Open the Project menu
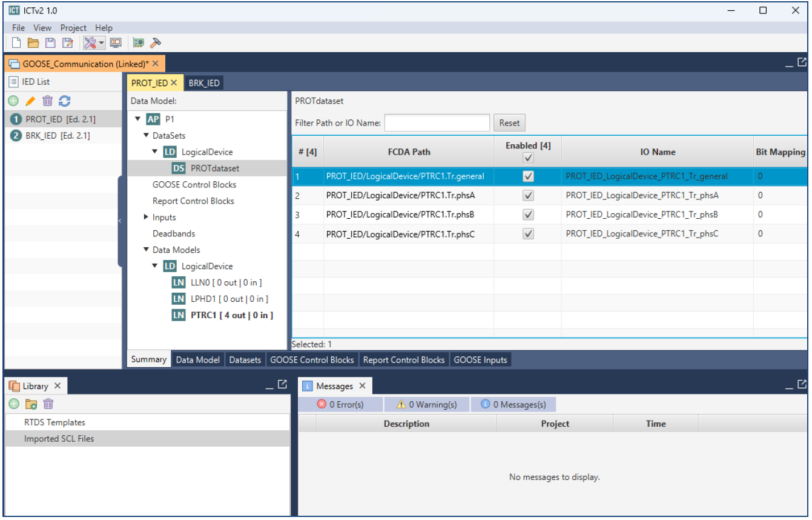This screenshot has height=520, width=812. pyautogui.click(x=73, y=28)
